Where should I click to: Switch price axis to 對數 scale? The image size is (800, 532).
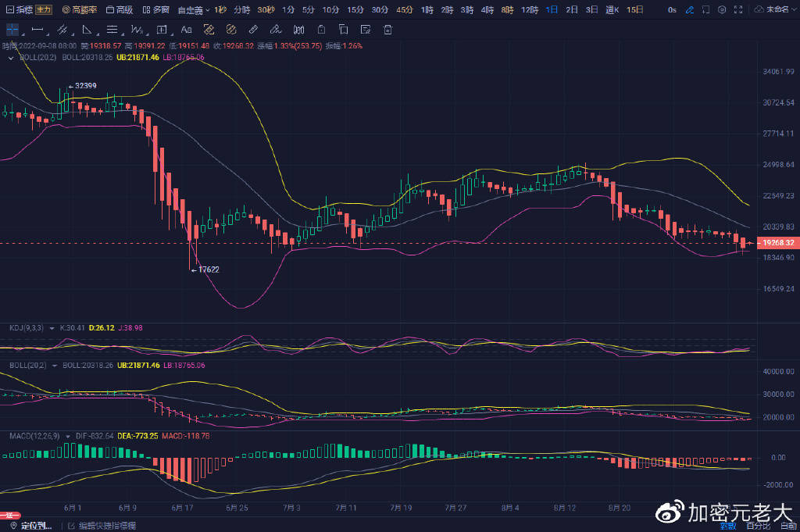pyautogui.click(x=728, y=525)
